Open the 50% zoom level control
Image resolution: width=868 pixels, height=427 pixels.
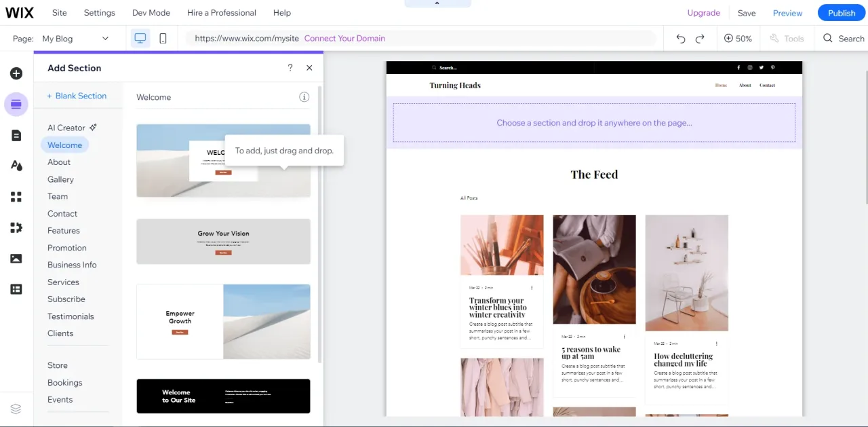(738, 39)
